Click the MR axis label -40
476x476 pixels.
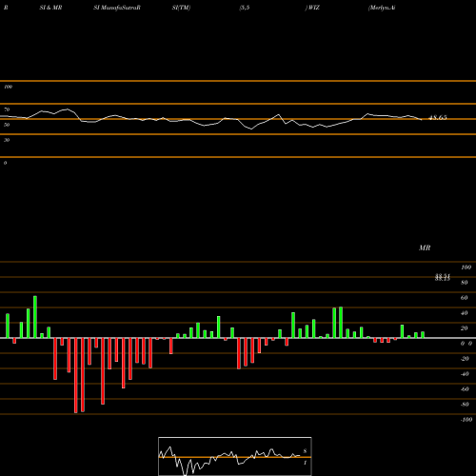(465, 374)
